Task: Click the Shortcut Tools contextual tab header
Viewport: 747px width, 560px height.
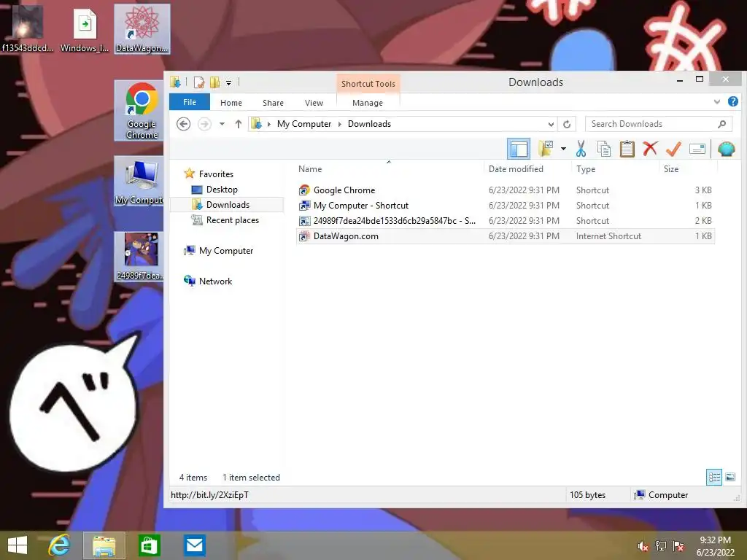Action: (x=368, y=84)
